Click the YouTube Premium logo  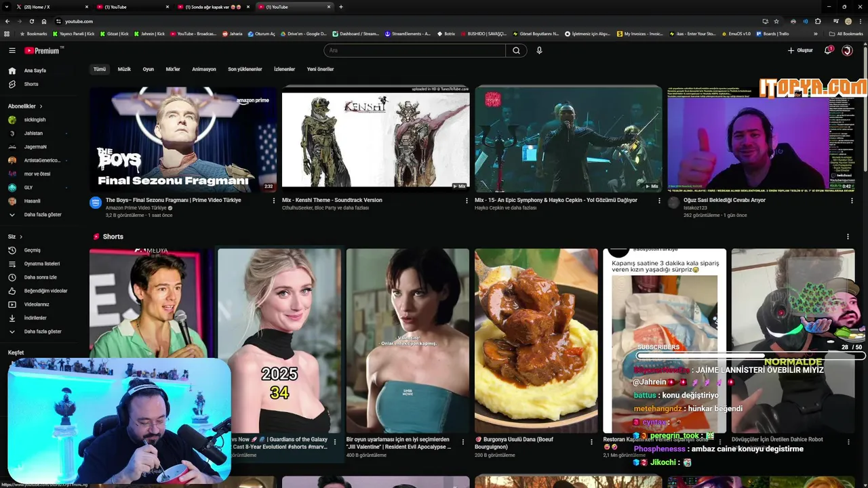tap(43, 50)
